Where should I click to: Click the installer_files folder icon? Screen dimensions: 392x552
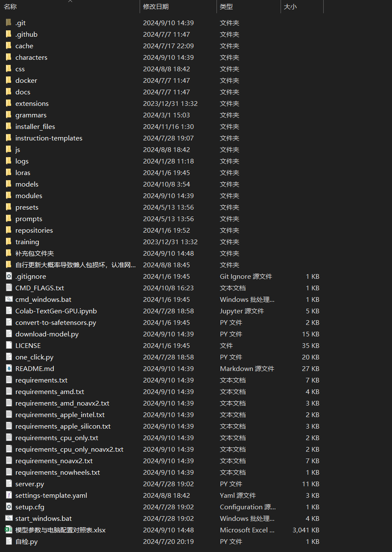click(9, 126)
